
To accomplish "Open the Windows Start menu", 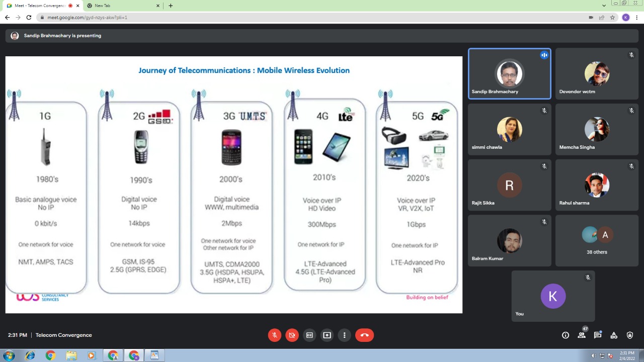I will pos(9,355).
